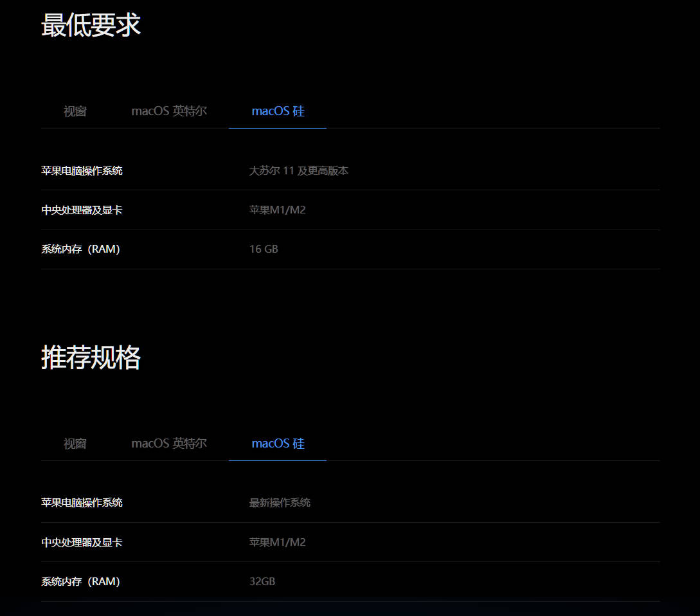
Task: Switch to macOS 英特尔 tab under 最低要求
Action: coord(169,111)
